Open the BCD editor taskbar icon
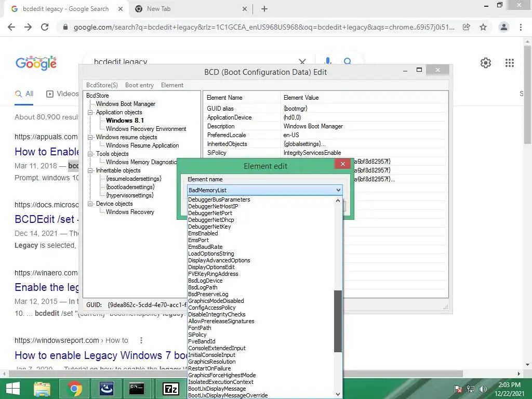532x399 pixels. [x=106, y=389]
